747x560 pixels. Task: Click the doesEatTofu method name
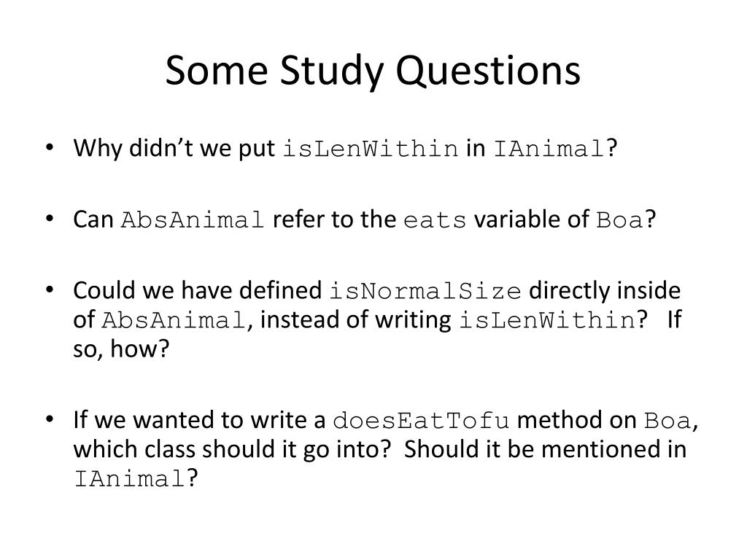pyautogui.click(x=421, y=421)
